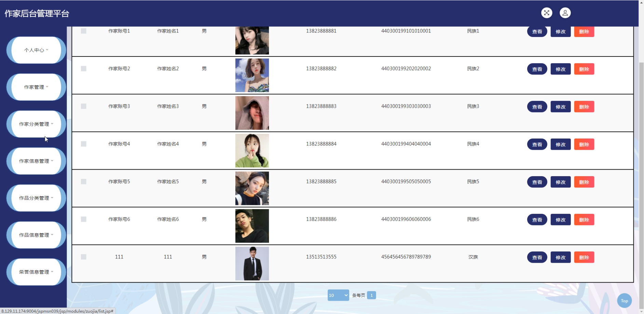Edit 作家账号4 via 修改 button
The height and width of the screenshot is (314, 644).
pyautogui.click(x=561, y=144)
